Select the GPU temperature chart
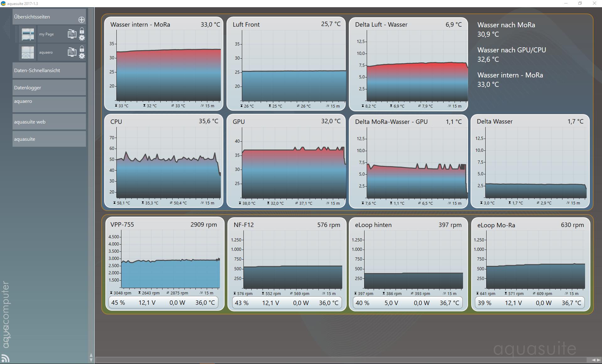The height and width of the screenshot is (364, 602). 286,161
